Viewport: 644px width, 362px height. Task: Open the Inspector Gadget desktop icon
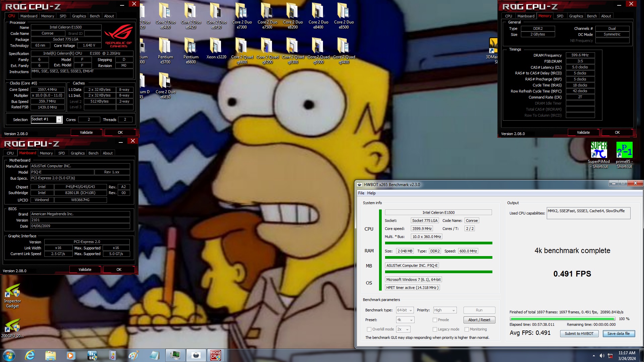[12, 296]
